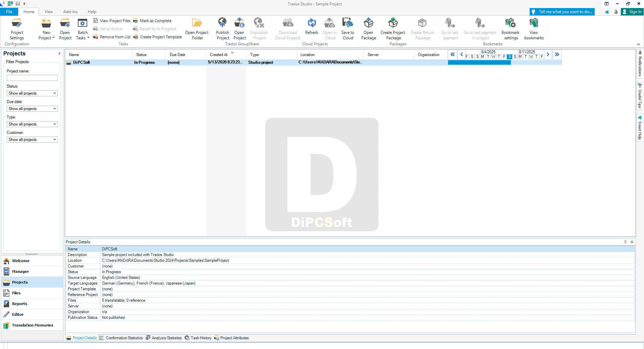Open the Customer filter dropdown
644x349 pixels.
tap(32, 140)
